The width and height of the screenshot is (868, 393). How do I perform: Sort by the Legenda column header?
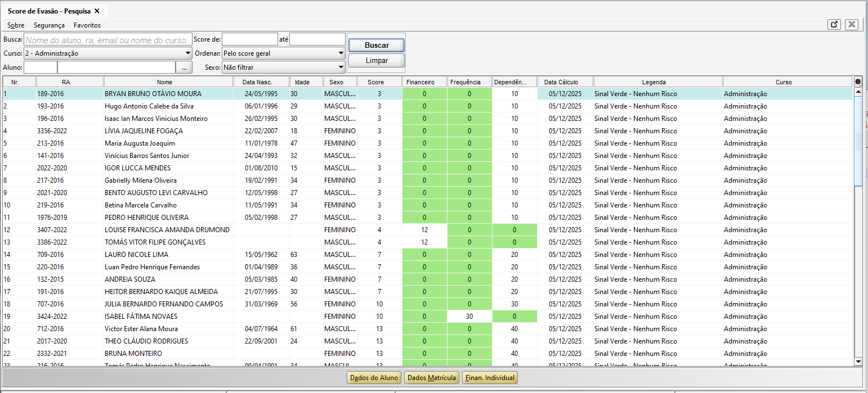pos(658,82)
